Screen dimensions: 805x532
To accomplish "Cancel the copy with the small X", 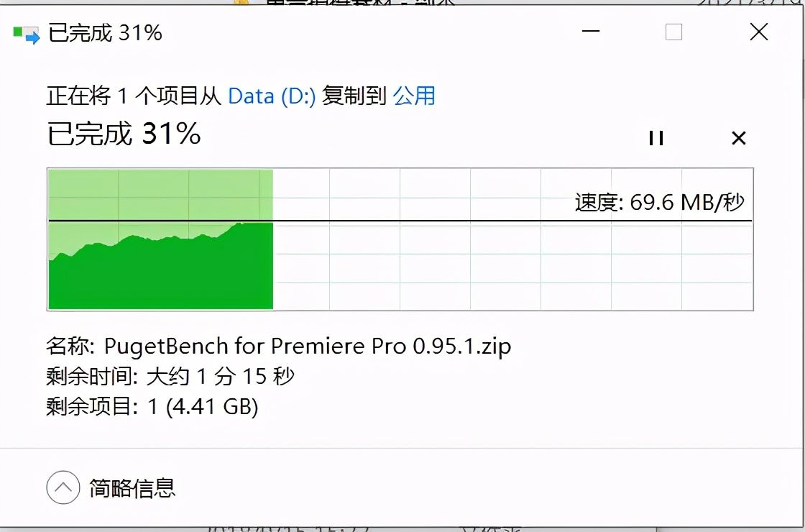I will pyautogui.click(x=738, y=138).
